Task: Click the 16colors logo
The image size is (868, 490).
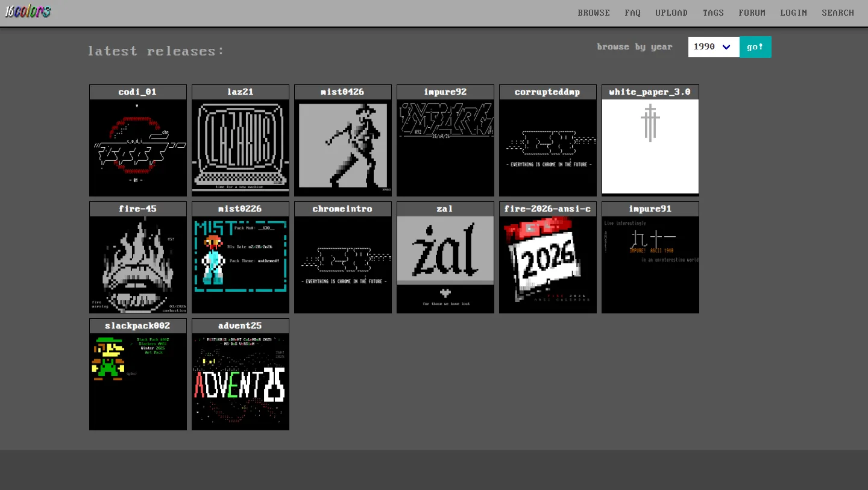Action: [28, 11]
